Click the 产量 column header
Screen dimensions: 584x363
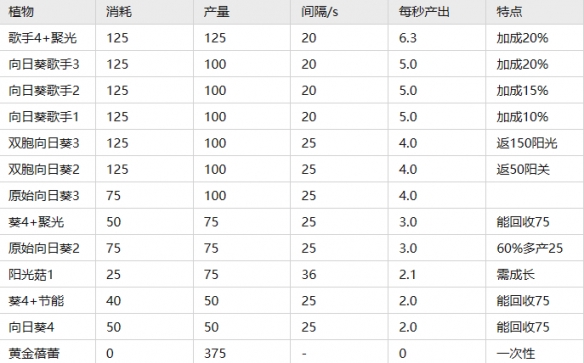pos(216,12)
